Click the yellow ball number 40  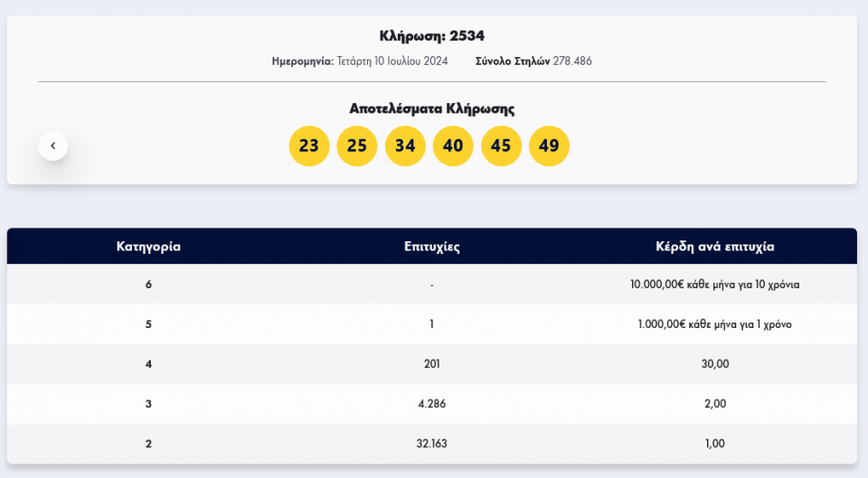pos(453,146)
